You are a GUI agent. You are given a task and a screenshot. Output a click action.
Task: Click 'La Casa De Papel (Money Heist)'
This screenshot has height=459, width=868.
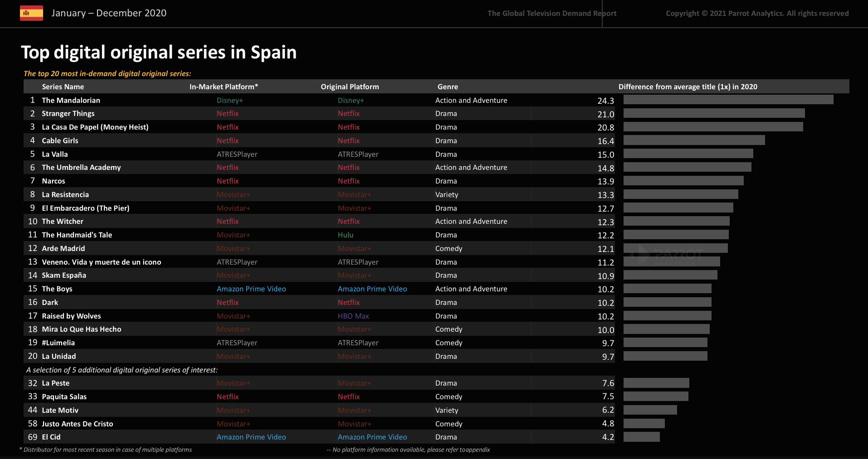point(95,127)
